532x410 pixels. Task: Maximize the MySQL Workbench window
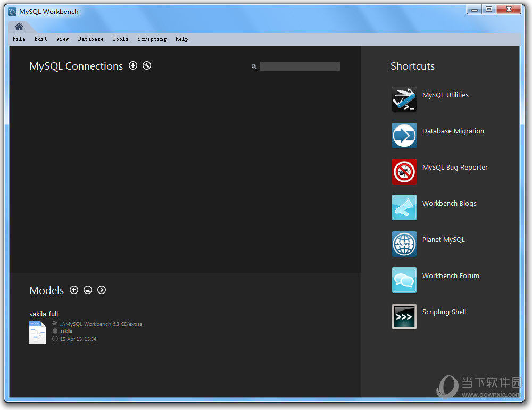pos(488,10)
